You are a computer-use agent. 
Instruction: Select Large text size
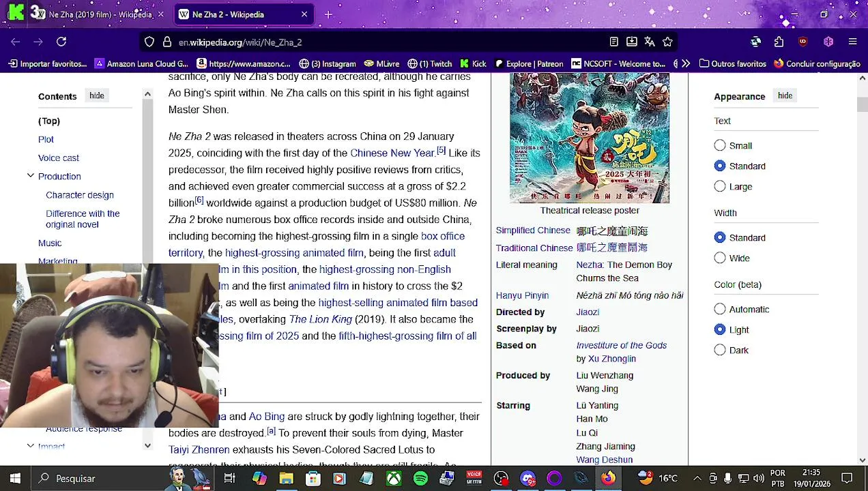(720, 186)
